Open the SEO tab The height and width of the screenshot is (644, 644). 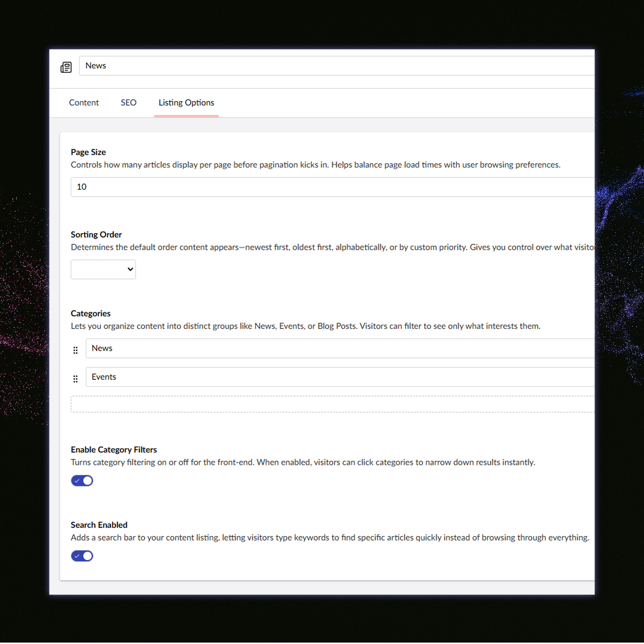click(129, 103)
